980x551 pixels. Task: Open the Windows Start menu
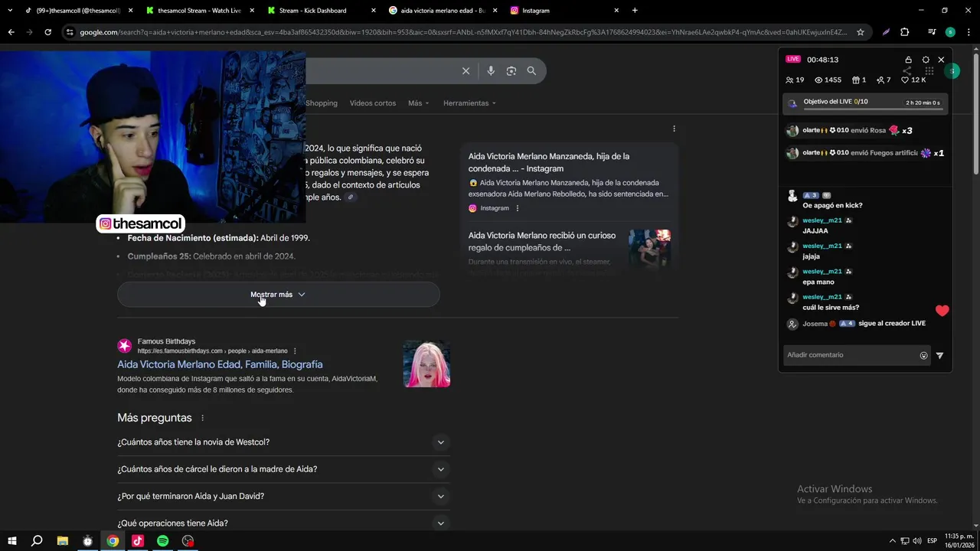(11, 541)
